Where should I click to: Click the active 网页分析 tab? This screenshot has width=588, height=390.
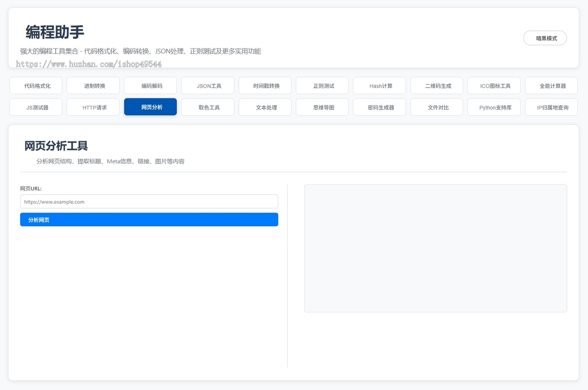point(150,107)
